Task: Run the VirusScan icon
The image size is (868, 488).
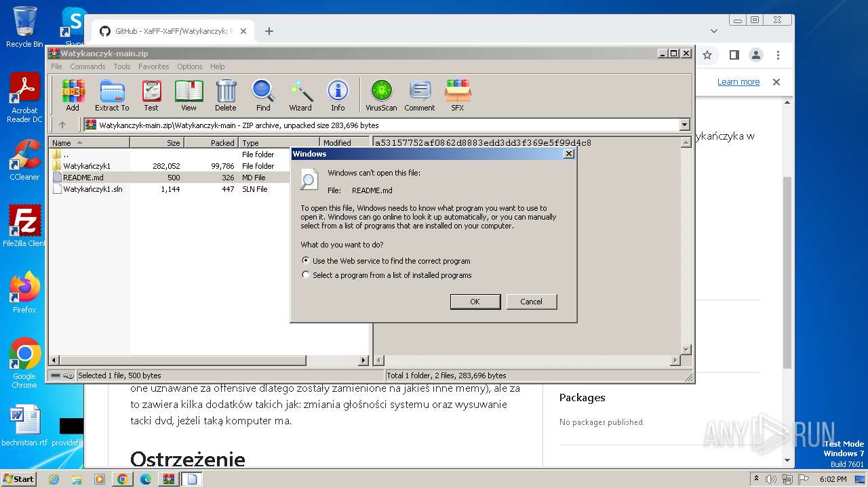Action: tap(381, 95)
